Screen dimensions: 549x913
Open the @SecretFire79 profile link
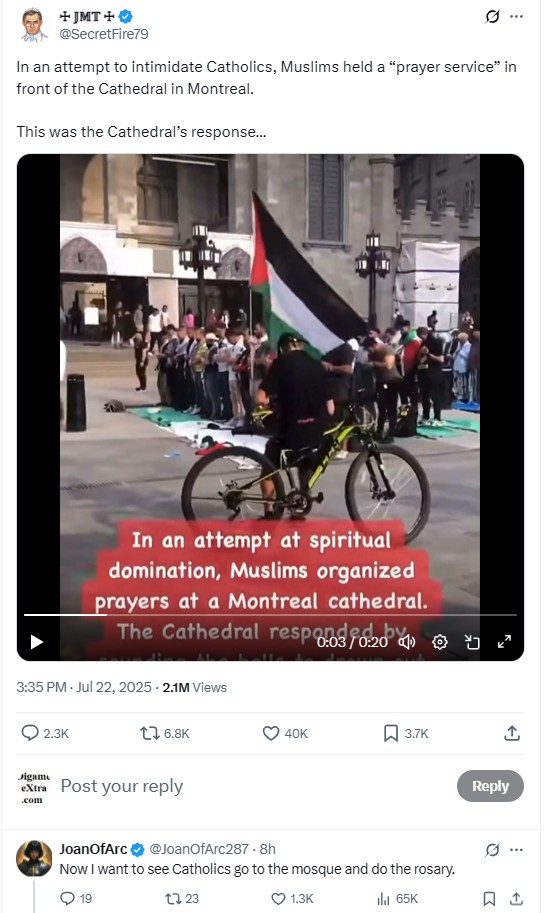click(104, 34)
